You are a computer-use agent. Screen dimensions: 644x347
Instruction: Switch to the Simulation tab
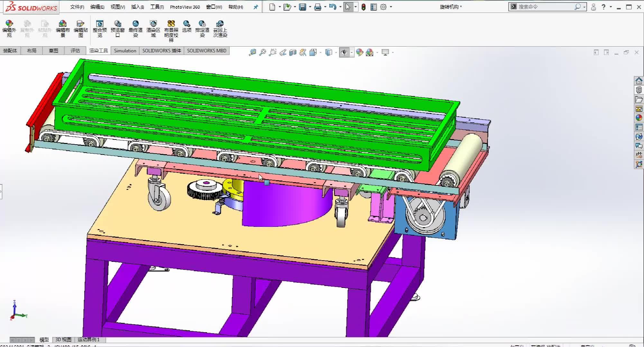125,51
